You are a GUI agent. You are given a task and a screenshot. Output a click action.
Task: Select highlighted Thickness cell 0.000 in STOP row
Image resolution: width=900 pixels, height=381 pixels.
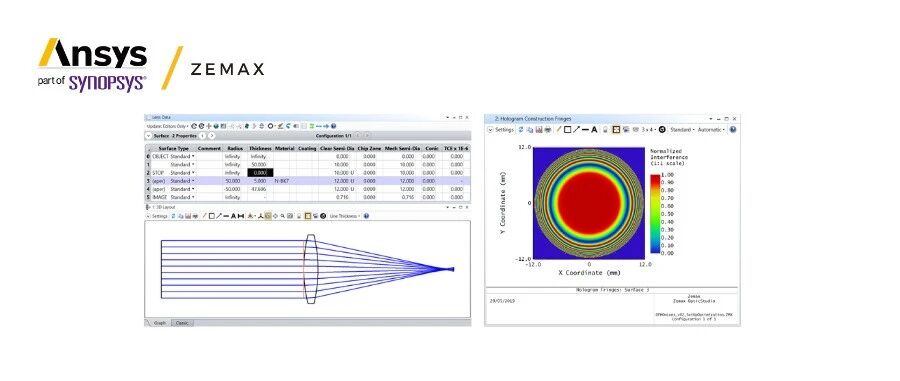coord(261,173)
